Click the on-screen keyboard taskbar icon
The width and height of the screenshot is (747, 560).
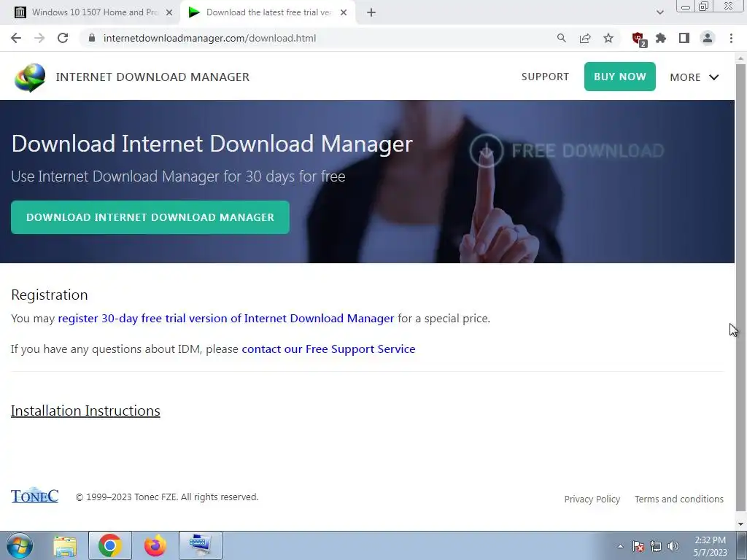[x=201, y=545]
